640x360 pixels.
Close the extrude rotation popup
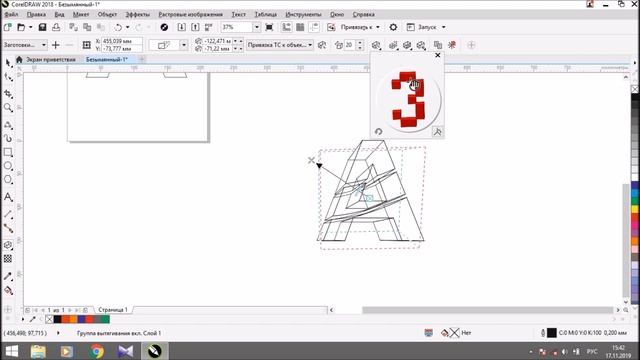click(438, 55)
